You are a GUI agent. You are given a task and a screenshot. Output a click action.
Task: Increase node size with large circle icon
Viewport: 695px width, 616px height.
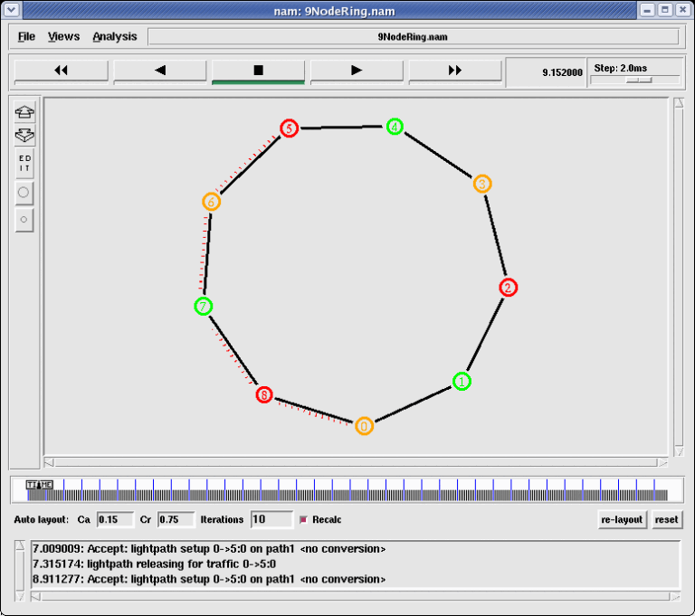coord(24,193)
